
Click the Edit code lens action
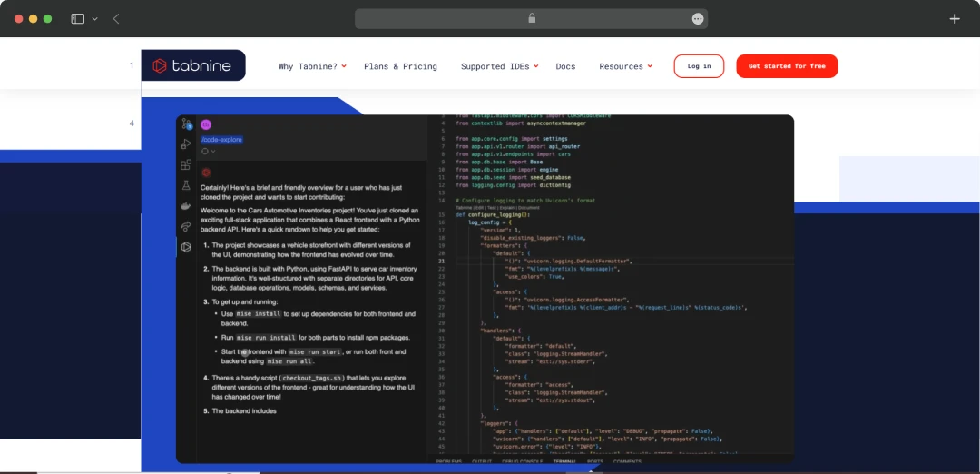479,208
